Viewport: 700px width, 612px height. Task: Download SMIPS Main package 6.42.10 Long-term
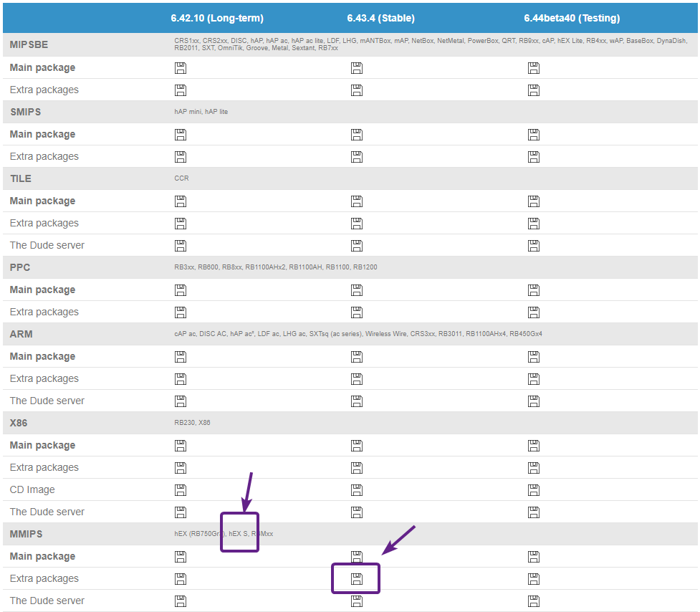(x=181, y=134)
